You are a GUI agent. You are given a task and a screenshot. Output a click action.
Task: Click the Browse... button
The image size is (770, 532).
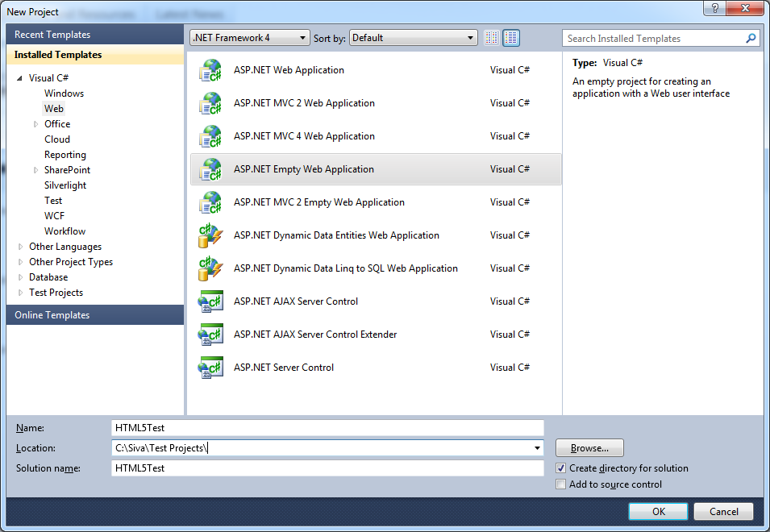[589, 448]
